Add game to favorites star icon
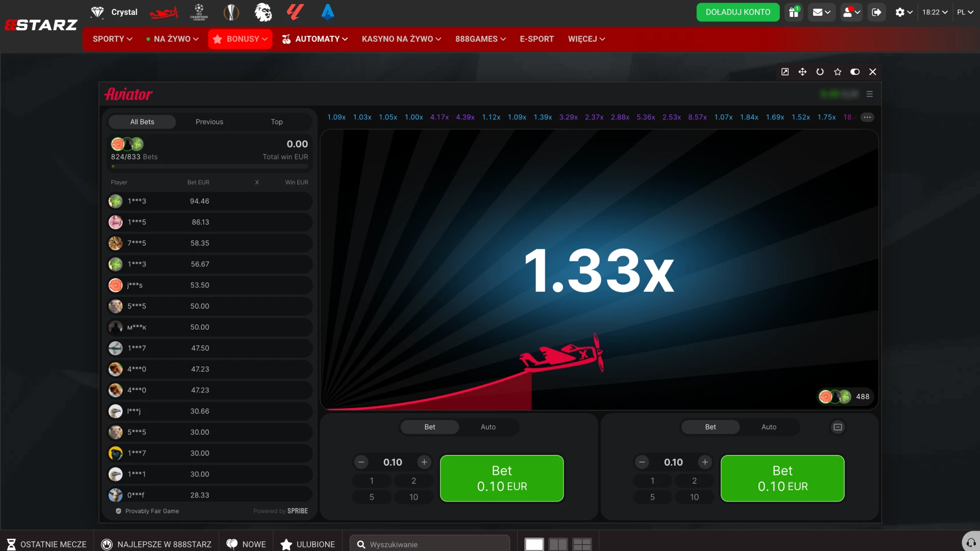This screenshot has height=551, width=980. 838,72
